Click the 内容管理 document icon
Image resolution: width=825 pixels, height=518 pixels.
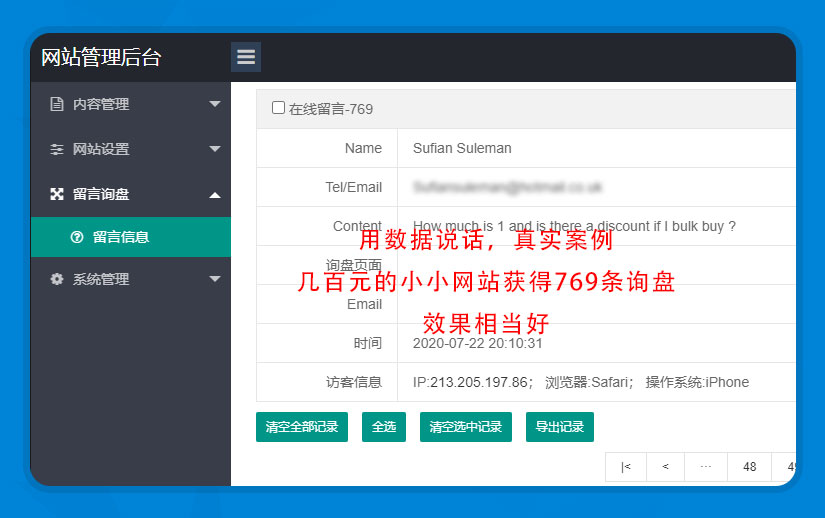56,104
